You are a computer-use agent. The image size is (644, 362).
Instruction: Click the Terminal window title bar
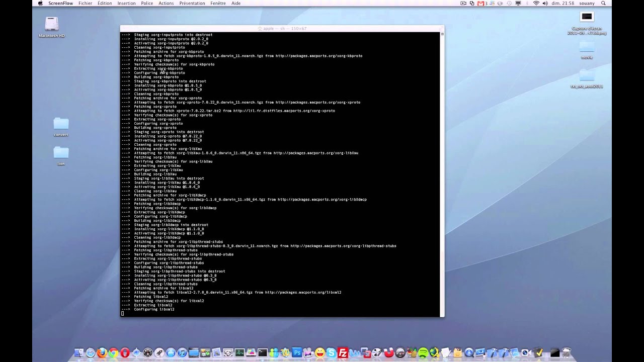282,28
